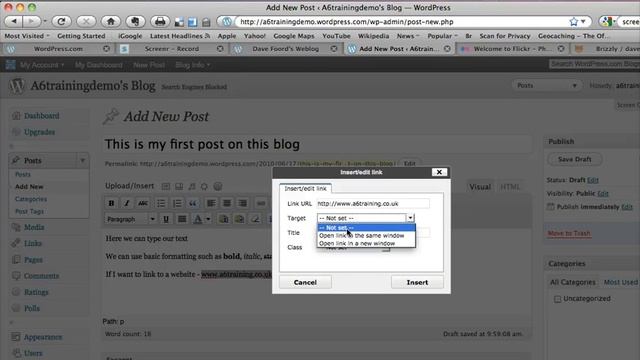This screenshot has width=640, height=360.
Task: Edit the Visibility Public link
Action: tap(603, 193)
